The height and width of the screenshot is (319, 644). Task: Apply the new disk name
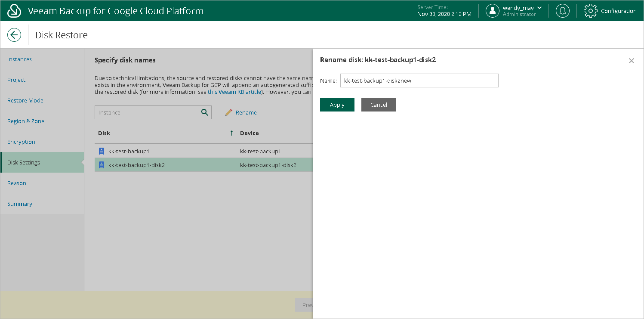click(x=337, y=105)
